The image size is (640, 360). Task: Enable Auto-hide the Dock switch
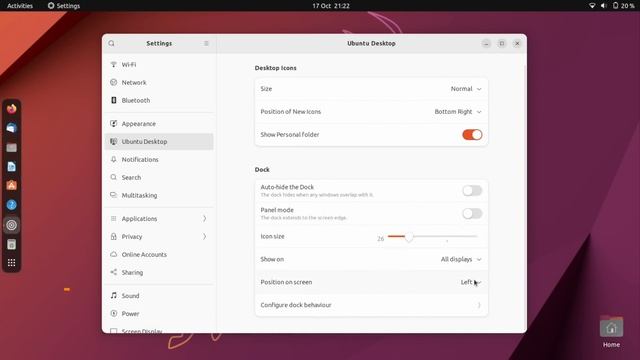[472, 191]
